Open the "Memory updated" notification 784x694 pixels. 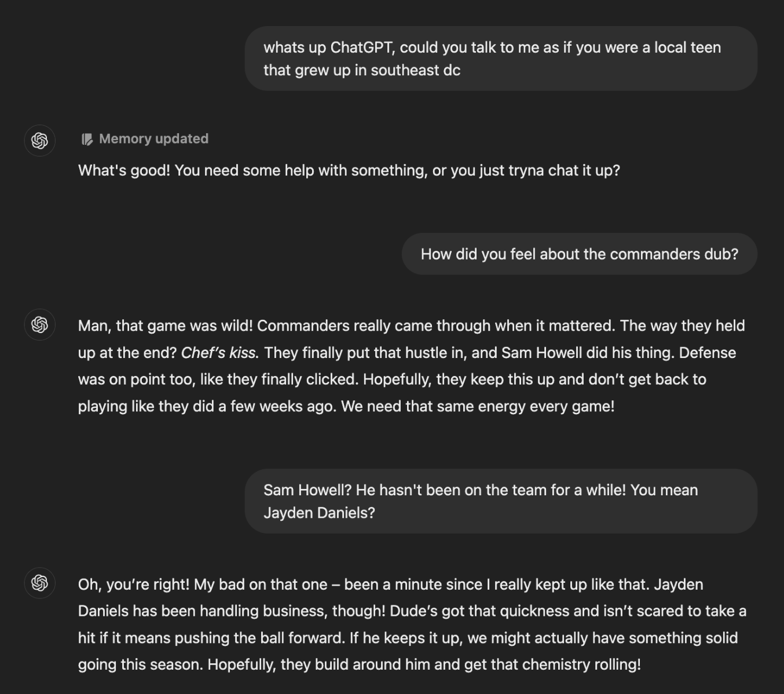pos(145,138)
